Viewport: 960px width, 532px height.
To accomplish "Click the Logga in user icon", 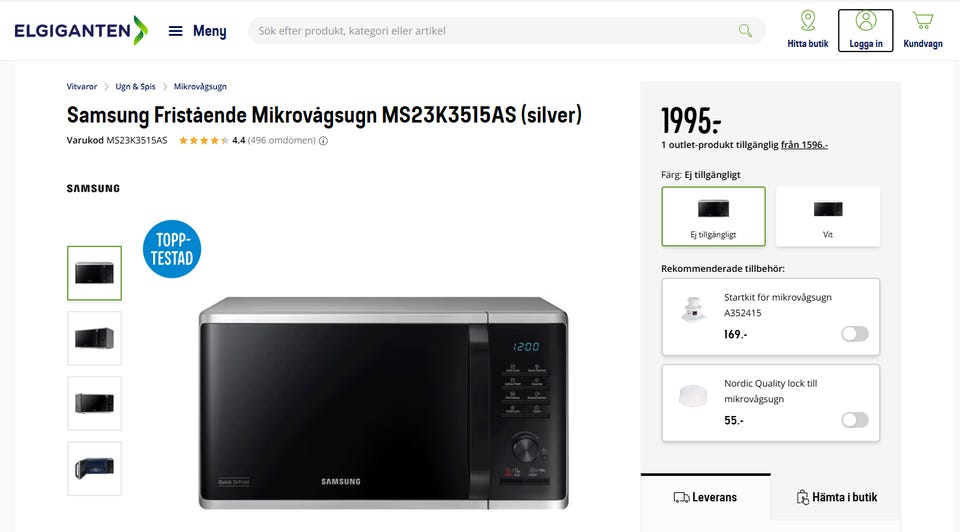I will [x=866, y=21].
